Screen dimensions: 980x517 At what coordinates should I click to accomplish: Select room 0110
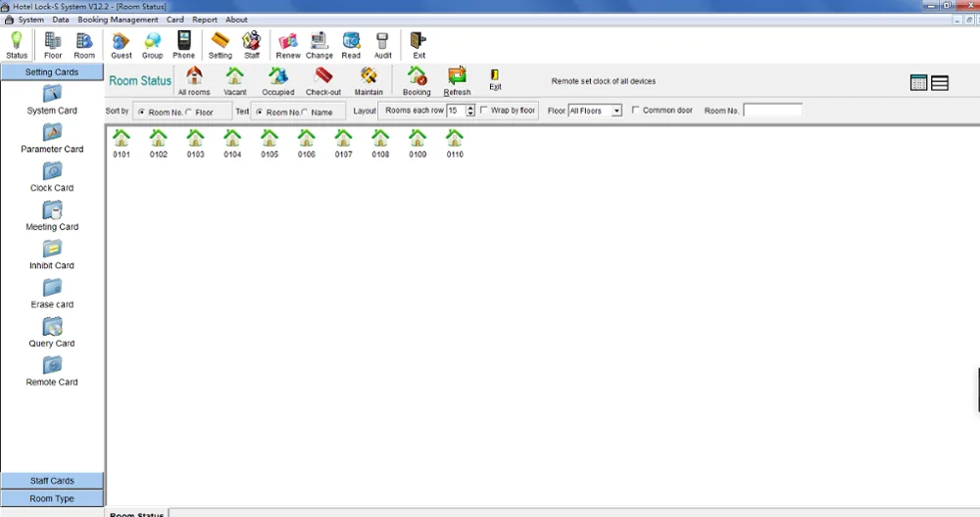[x=455, y=144]
